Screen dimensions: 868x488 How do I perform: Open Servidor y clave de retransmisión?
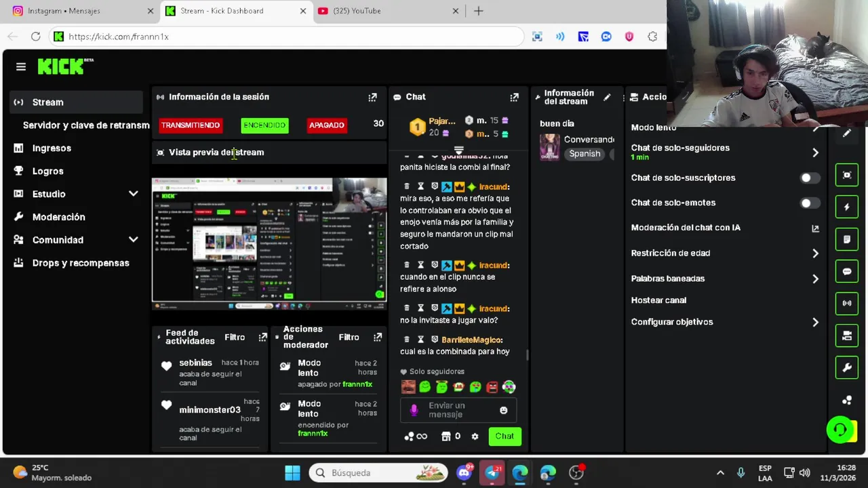(x=85, y=125)
